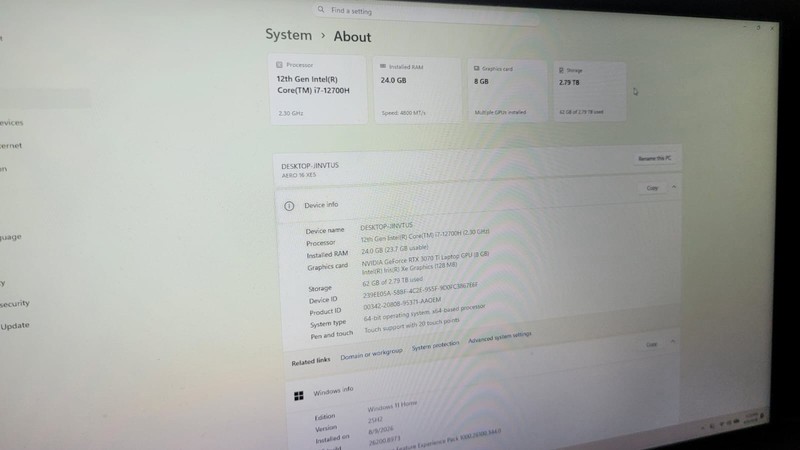The height and width of the screenshot is (450, 800).
Task: Open Bluetooth & devices in the sidebar
Action: (12, 122)
